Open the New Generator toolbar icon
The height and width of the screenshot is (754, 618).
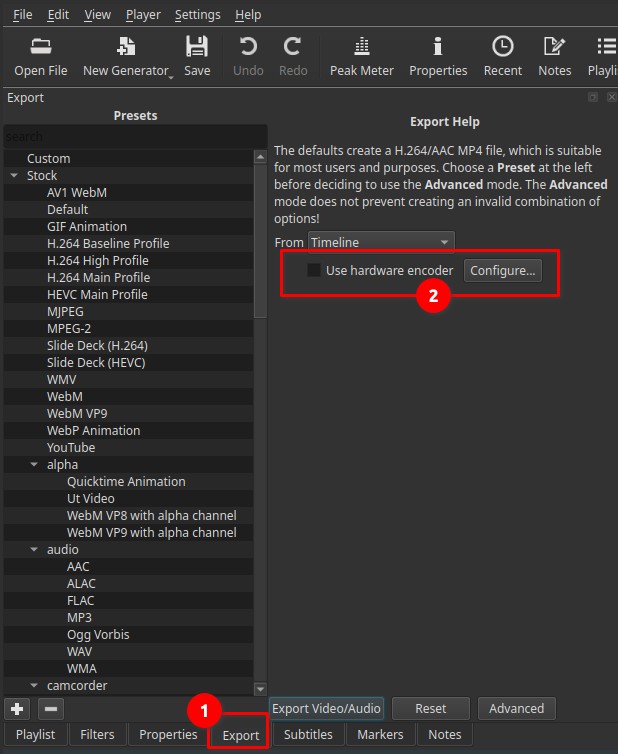pyautogui.click(x=126, y=46)
